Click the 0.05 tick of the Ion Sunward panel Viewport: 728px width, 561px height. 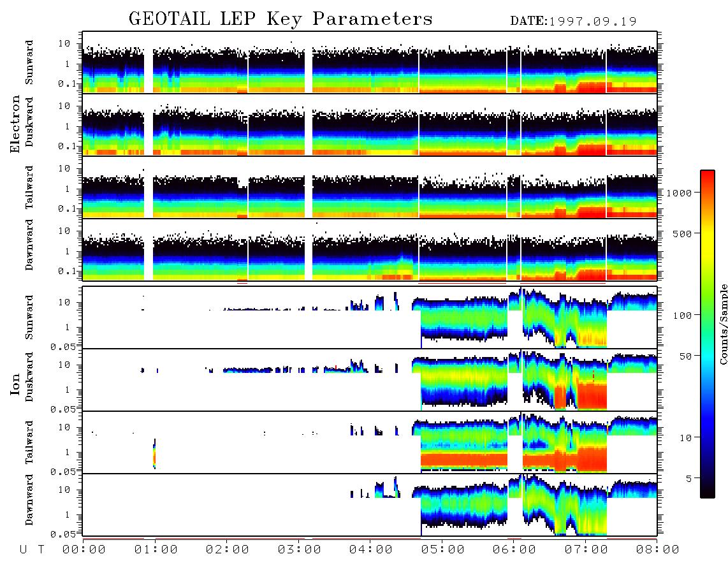tap(62, 346)
